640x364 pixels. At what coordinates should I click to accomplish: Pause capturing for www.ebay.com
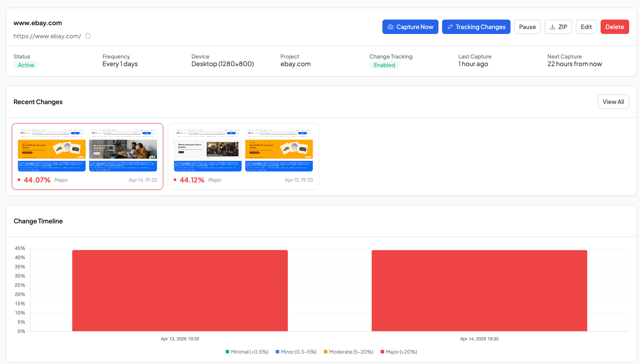[x=527, y=27]
